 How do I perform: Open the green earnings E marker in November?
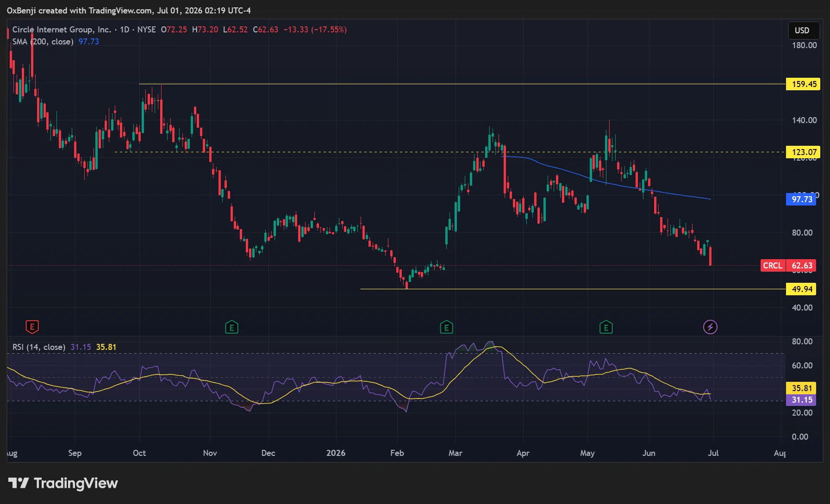point(231,328)
